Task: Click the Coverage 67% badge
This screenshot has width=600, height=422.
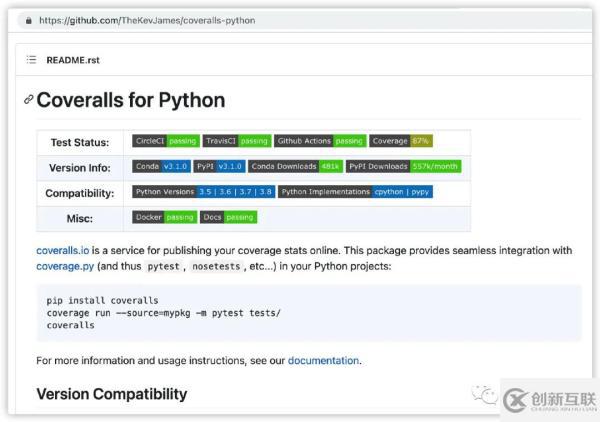Action: click(x=401, y=141)
